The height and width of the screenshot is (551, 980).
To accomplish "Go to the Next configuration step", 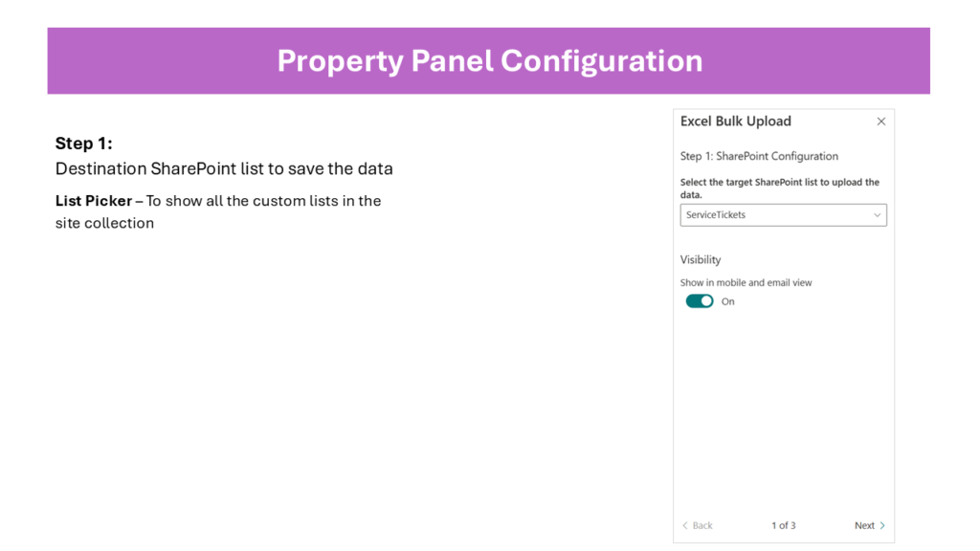I will click(864, 525).
